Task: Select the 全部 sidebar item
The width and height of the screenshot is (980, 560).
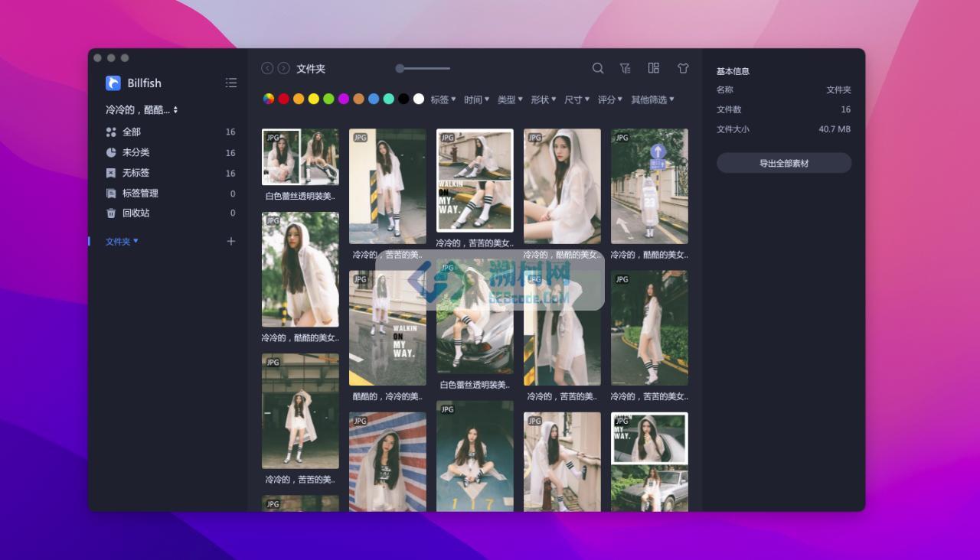Action: pyautogui.click(x=171, y=132)
